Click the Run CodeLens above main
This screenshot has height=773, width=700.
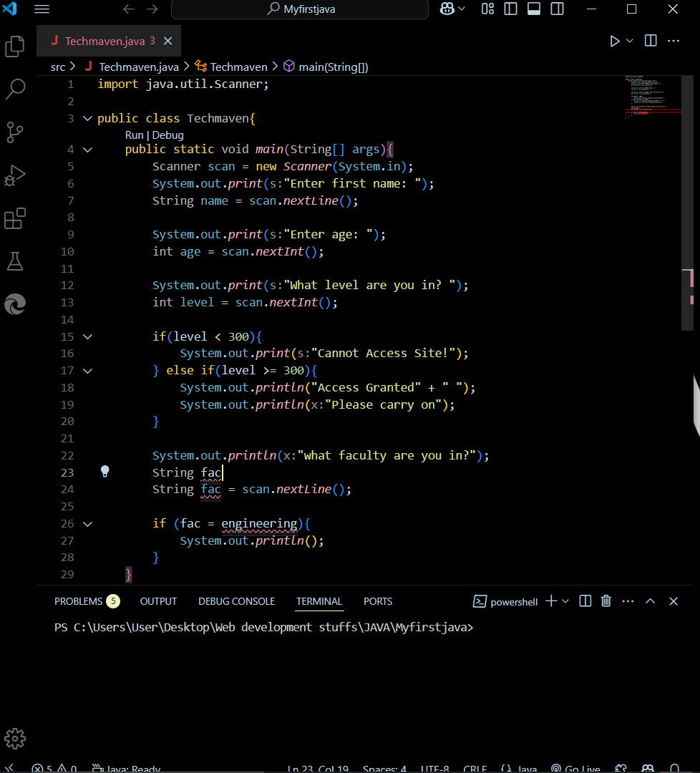[x=134, y=135]
